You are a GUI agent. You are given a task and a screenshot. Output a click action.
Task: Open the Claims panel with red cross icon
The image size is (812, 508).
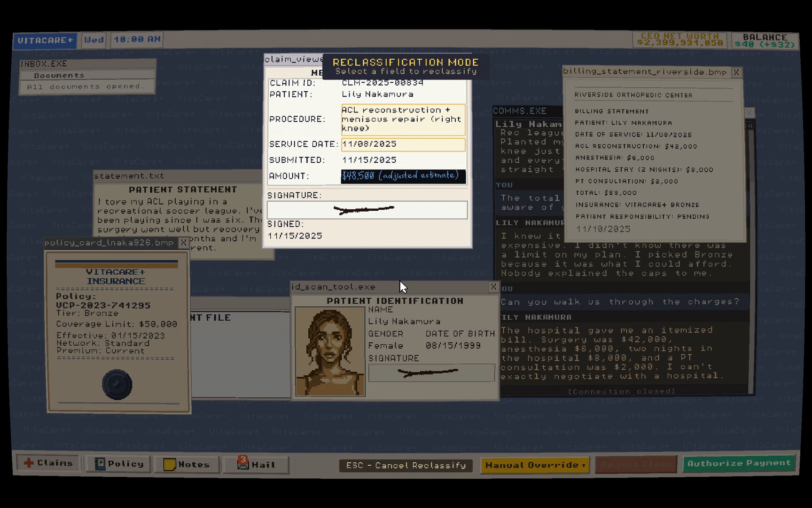point(47,463)
